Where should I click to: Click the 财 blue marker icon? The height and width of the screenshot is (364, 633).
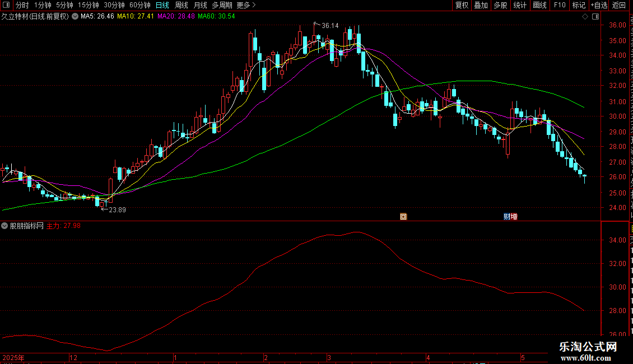[x=507, y=217]
